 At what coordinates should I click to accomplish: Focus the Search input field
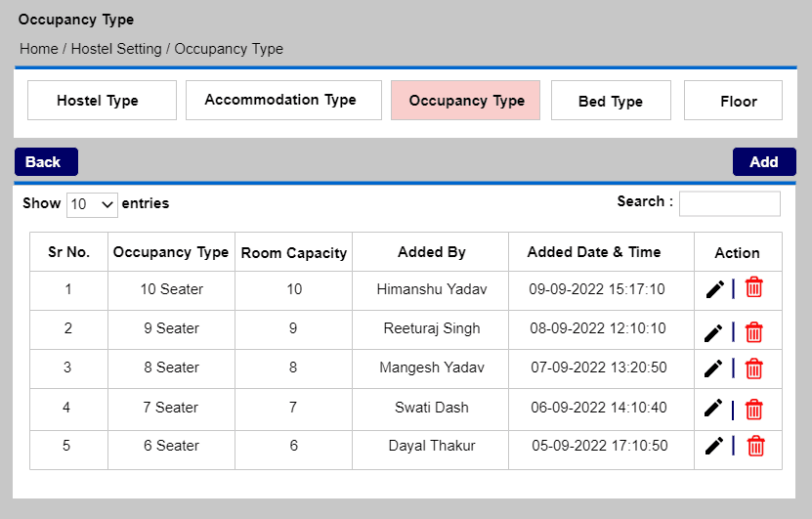(730, 203)
